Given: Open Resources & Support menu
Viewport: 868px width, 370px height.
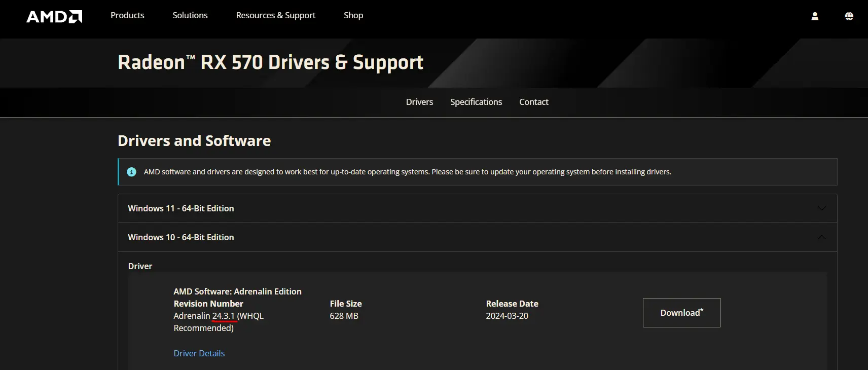Looking at the screenshot, I should pos(276,15).
